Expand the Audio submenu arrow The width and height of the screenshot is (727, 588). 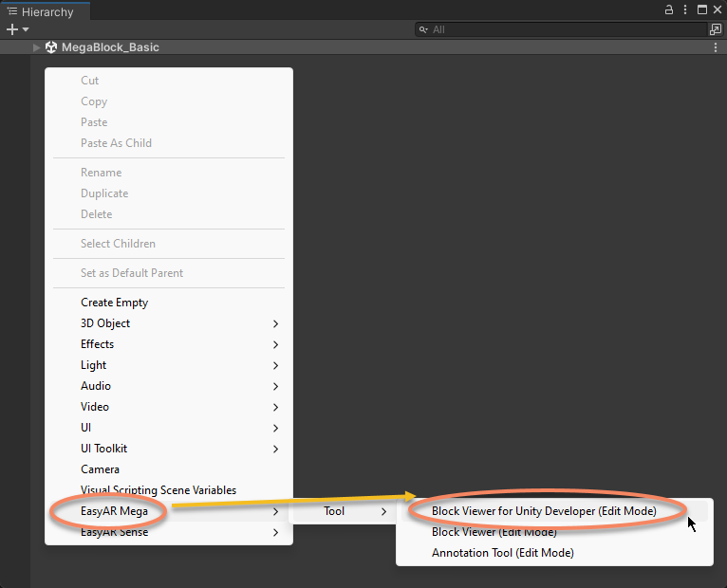(x=275, y=386)
